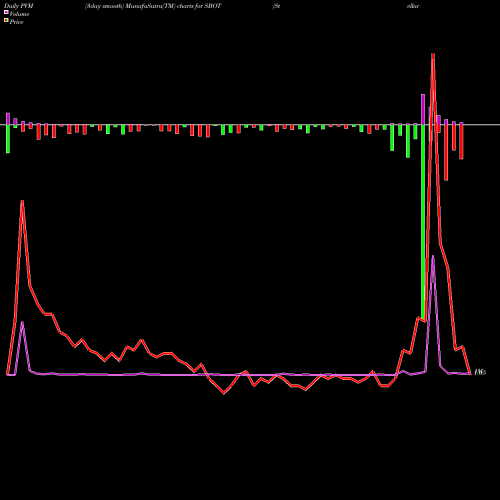The height and width of the screenshot is (500, 500).
Task: Click the tall green bar near the right
Action: point(423,222)
